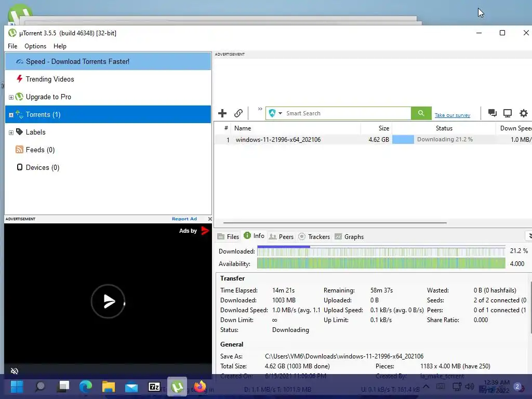Switch to the Peers tab
The height and width of the screenshot is (399, 532).
[281, 236]
